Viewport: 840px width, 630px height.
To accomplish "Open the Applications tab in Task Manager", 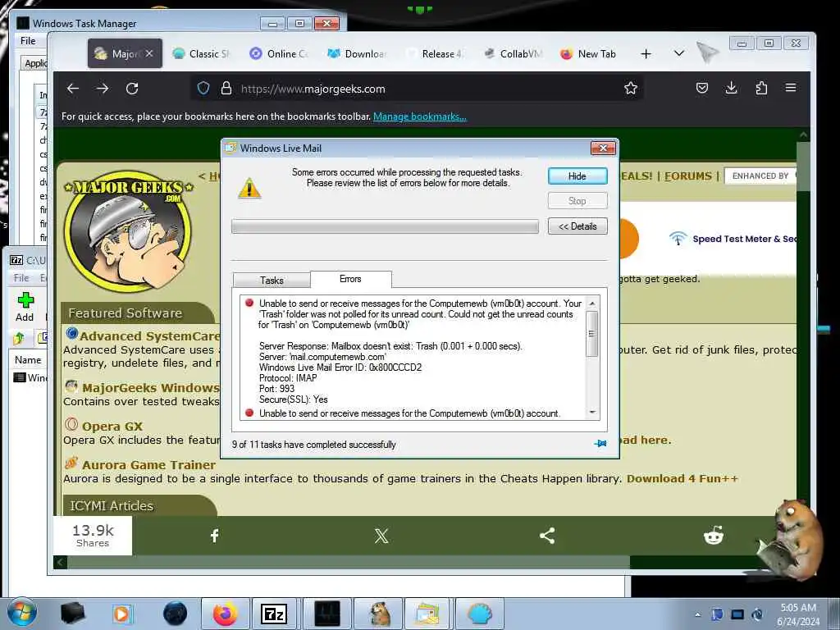I will (x=35, y=63).
